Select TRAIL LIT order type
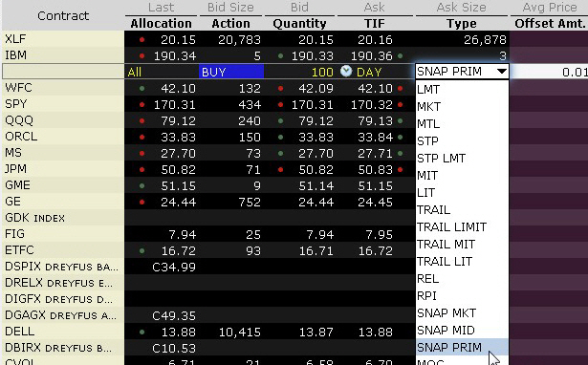Viewport: 588px width, 365px height. (x=462, y=262)
